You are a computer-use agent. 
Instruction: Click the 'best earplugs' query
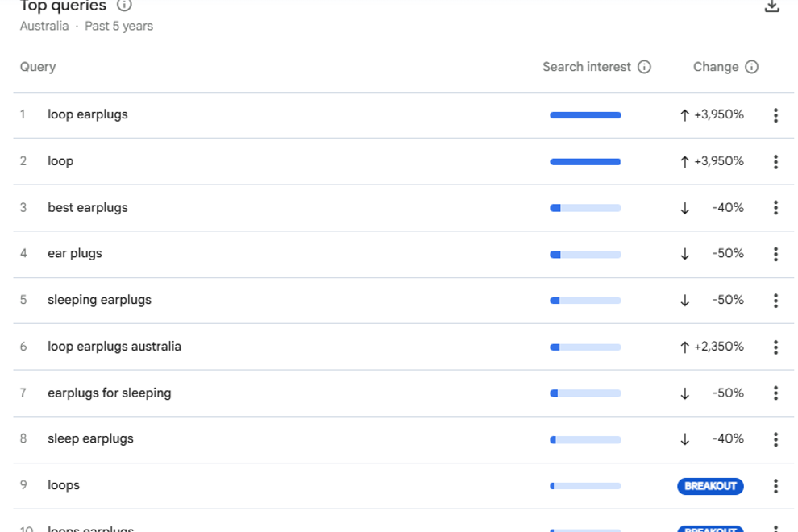click(x=88, y=208)
